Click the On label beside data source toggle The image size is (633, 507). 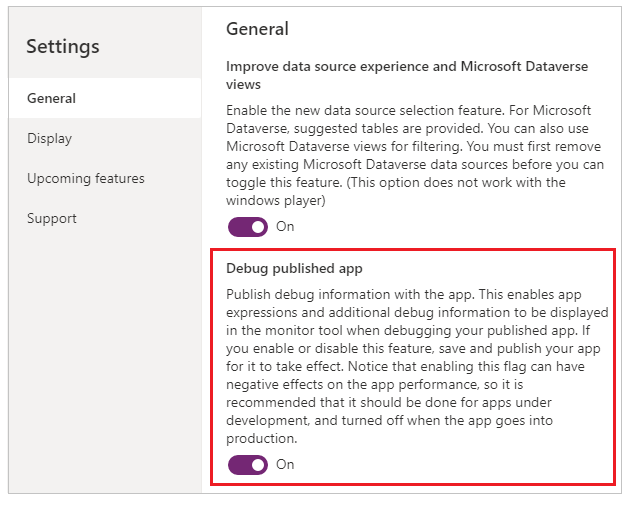(285, 226)
